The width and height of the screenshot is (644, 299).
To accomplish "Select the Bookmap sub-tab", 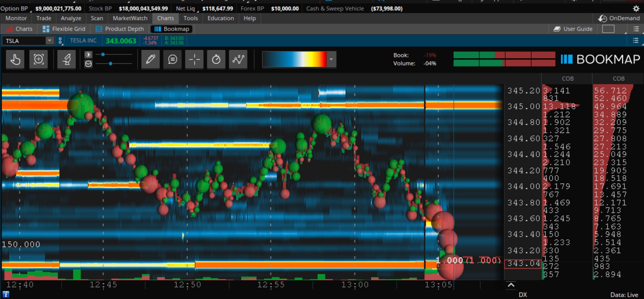I will click(172, 29).
